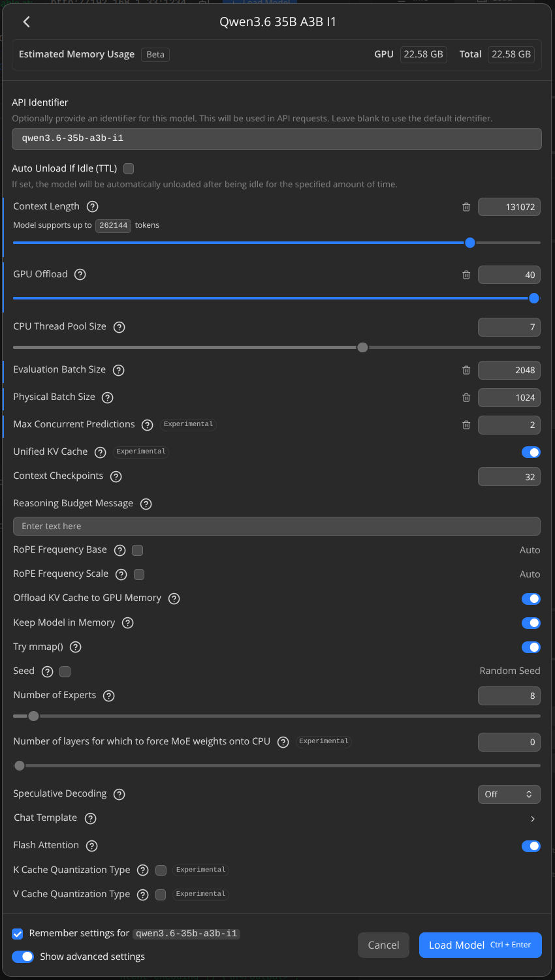The height and width of the screenshot is (980, 555).
Task: Reset Physical Batch Size via trash icon
Action: click(x=466, y=397)
